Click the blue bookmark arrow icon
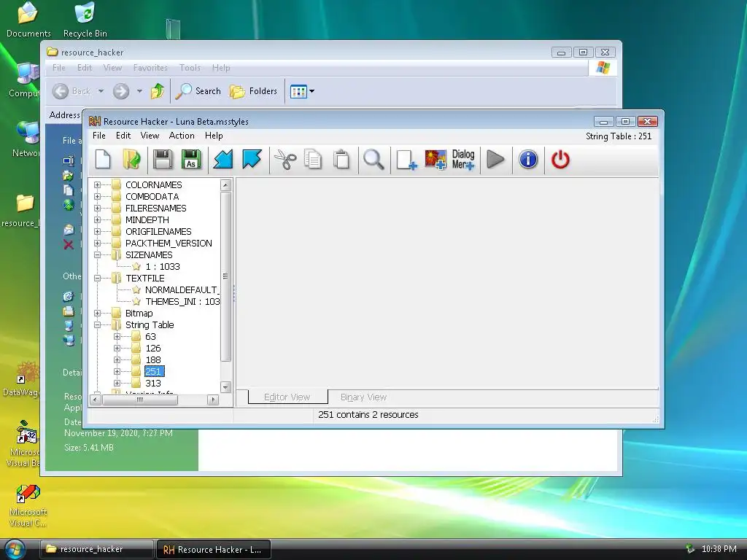The width and height of the screenshot is (747, 560). click(252, 160)
